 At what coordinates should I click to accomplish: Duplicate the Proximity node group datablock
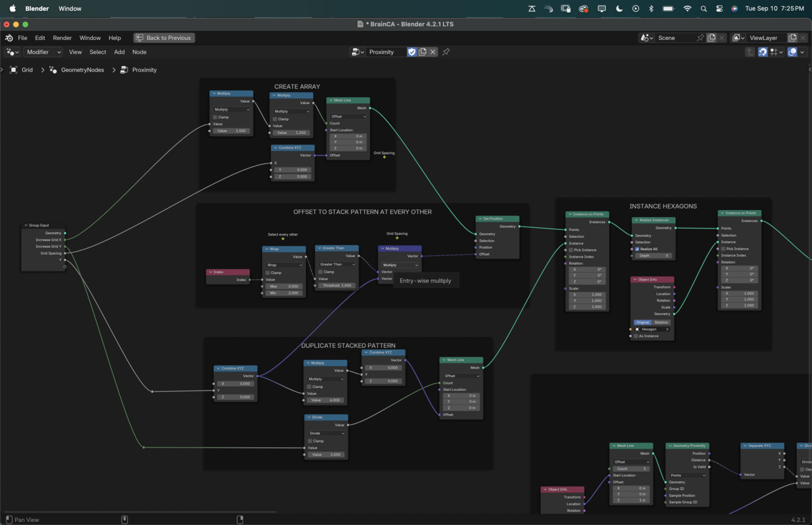(422, 52)
